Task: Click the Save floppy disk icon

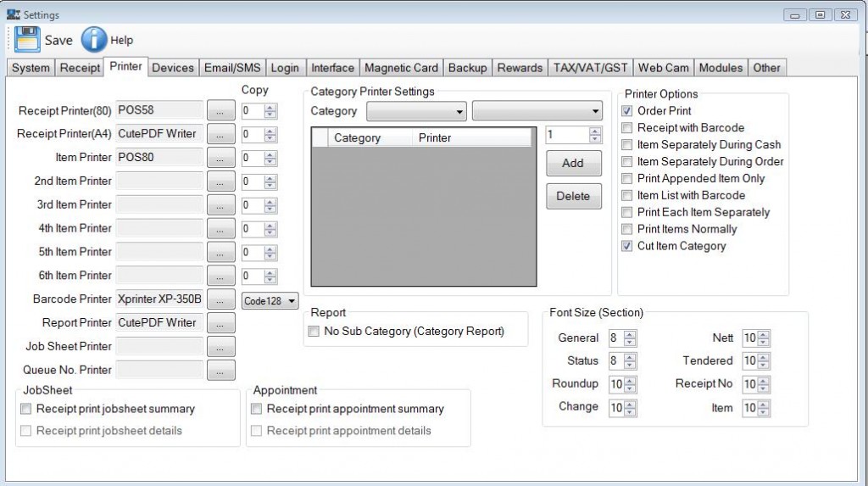Action: pos(27,39)
